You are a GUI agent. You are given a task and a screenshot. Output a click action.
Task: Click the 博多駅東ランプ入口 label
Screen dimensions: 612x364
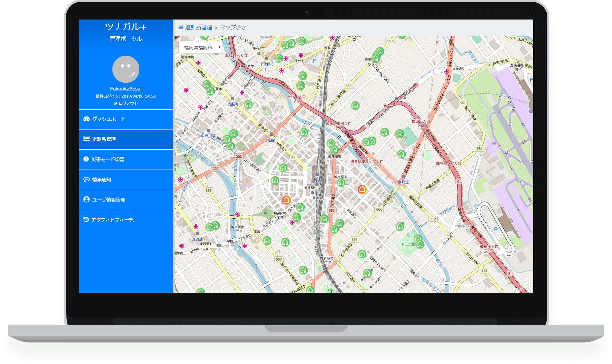point(367,162)
